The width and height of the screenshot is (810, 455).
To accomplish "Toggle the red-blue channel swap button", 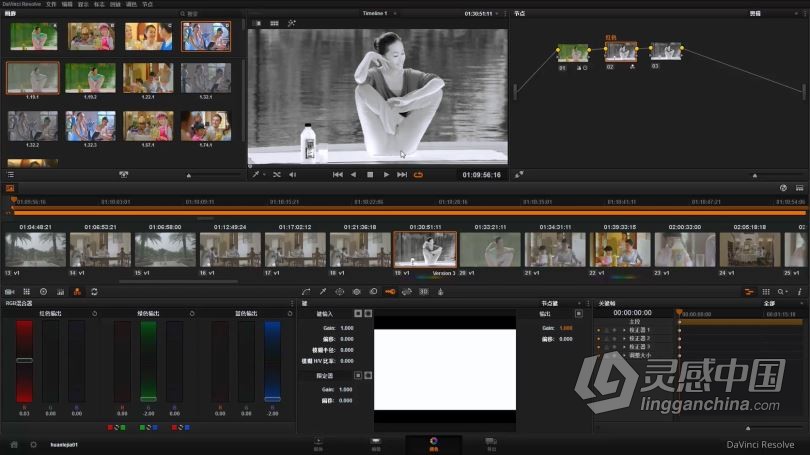I will click(180, 428).
